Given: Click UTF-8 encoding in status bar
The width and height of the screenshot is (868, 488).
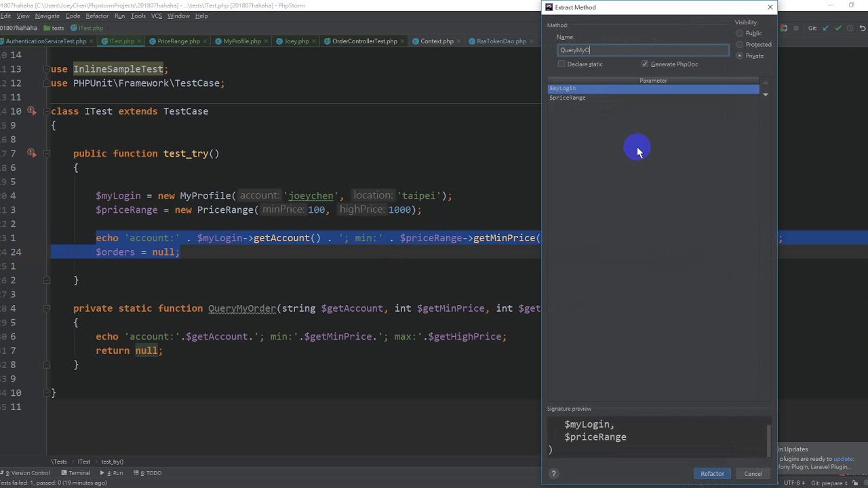Looking at the screenshot, I should [x=794, y=483].
